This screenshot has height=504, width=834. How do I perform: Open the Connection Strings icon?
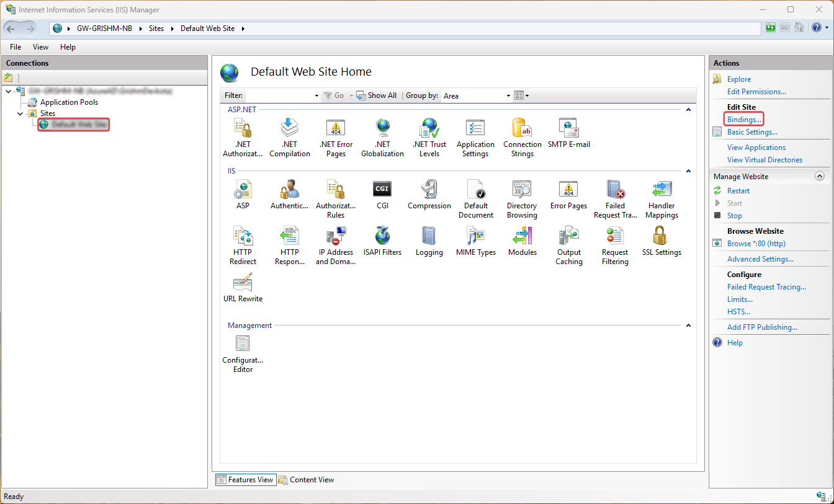point(522,136)
